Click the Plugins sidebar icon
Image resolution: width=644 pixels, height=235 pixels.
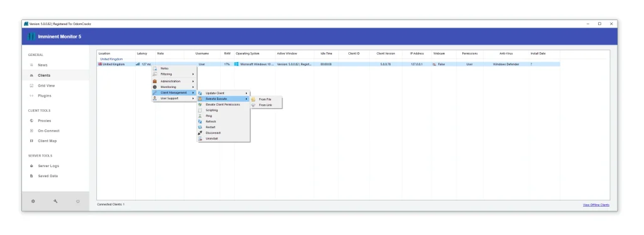tap(31, 96)
